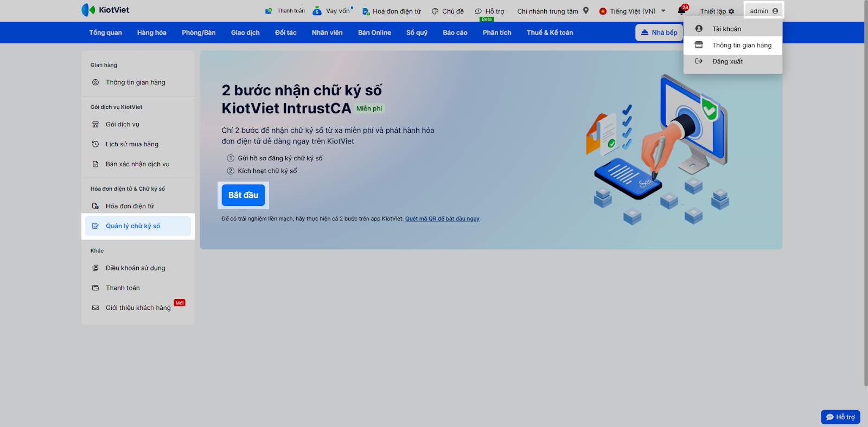868x427 pixels.
Task: Click the Vietnam flag language icon
Action: (x=603, y=11)
